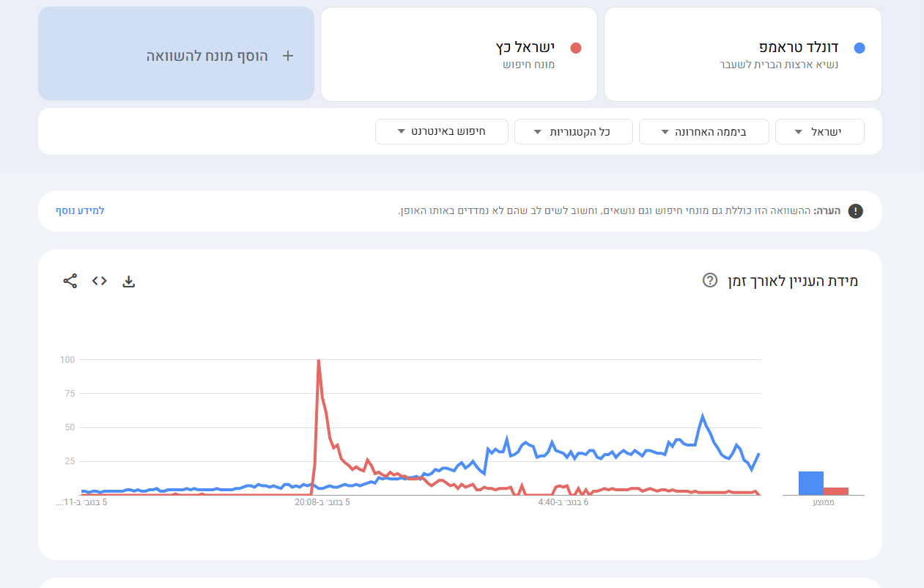Click the share icon above the chart
Image resolution: width=924 pixels, height=588 pixels.
point(70,281)
